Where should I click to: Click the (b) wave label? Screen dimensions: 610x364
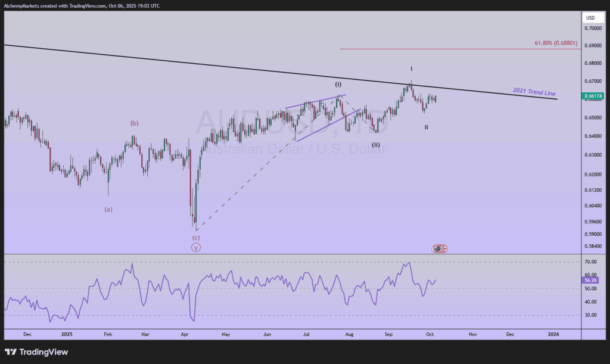(x=135, y=123)
